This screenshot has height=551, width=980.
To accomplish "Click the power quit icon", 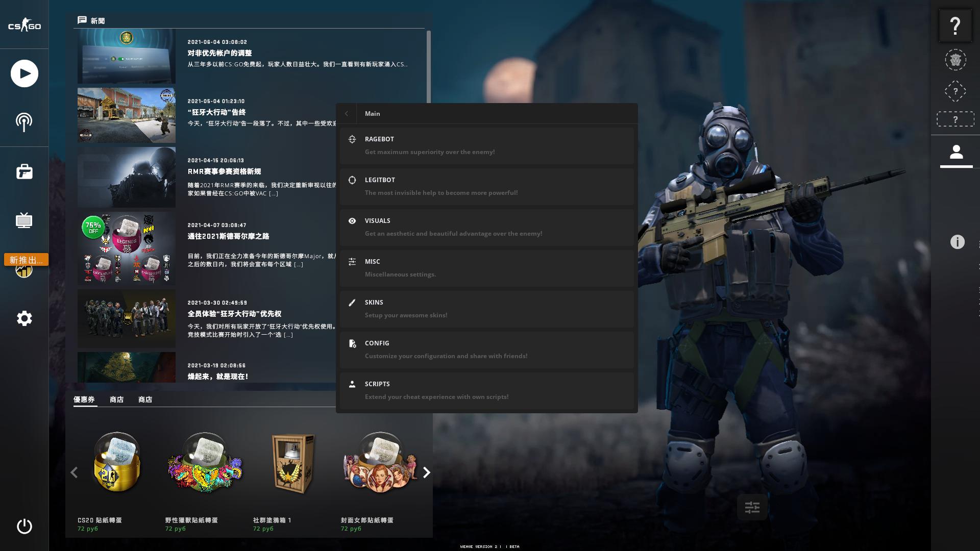I will pos(24,526).
